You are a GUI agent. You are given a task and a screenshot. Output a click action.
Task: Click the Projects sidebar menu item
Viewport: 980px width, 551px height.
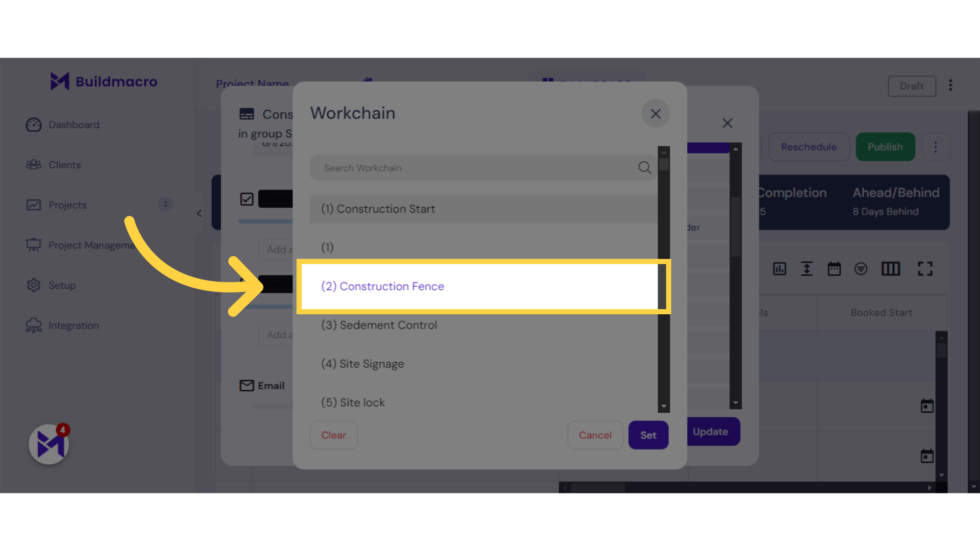pyautogui.click(x=67, y=205)
